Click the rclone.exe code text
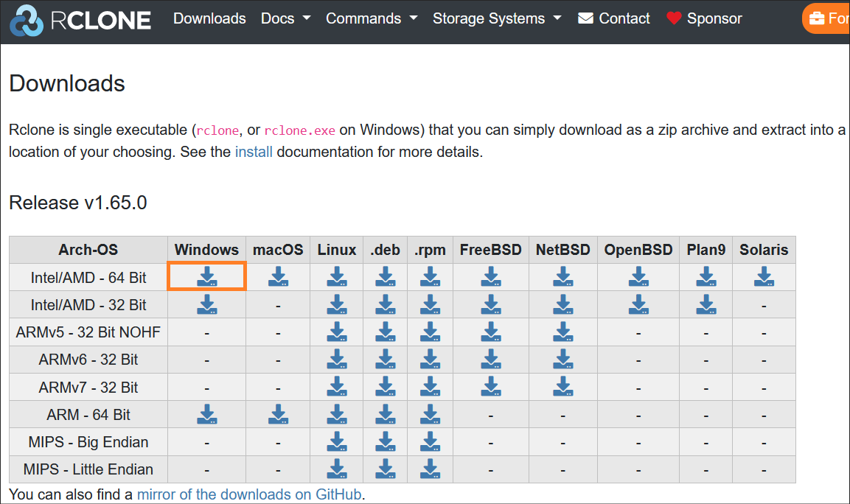Image resolution: width=850 pixels, height=504 pixels. click(300, 130)
